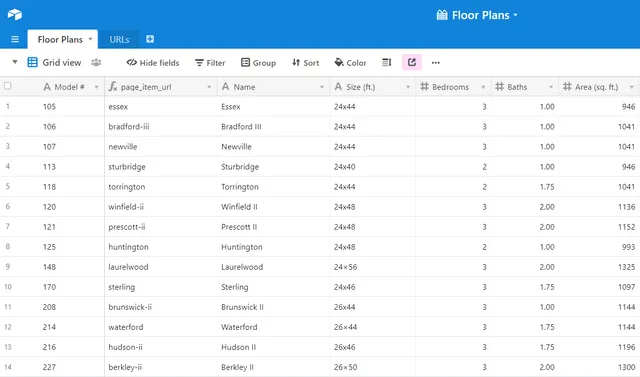Click the Baths number field icon
Image resolution: width=640 pixels, height=377 pixels.
click(x=499, y=86)
